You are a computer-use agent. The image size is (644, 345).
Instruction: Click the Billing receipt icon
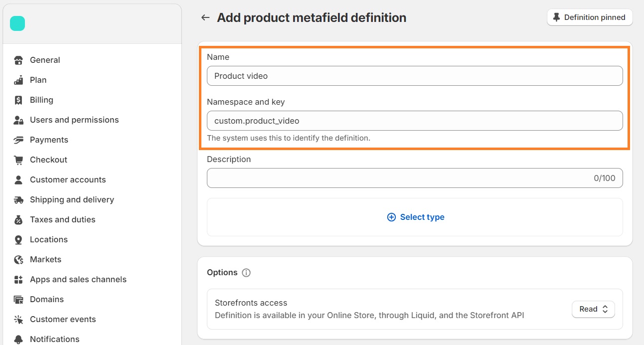pyautogui.click(x=18, y=100)
